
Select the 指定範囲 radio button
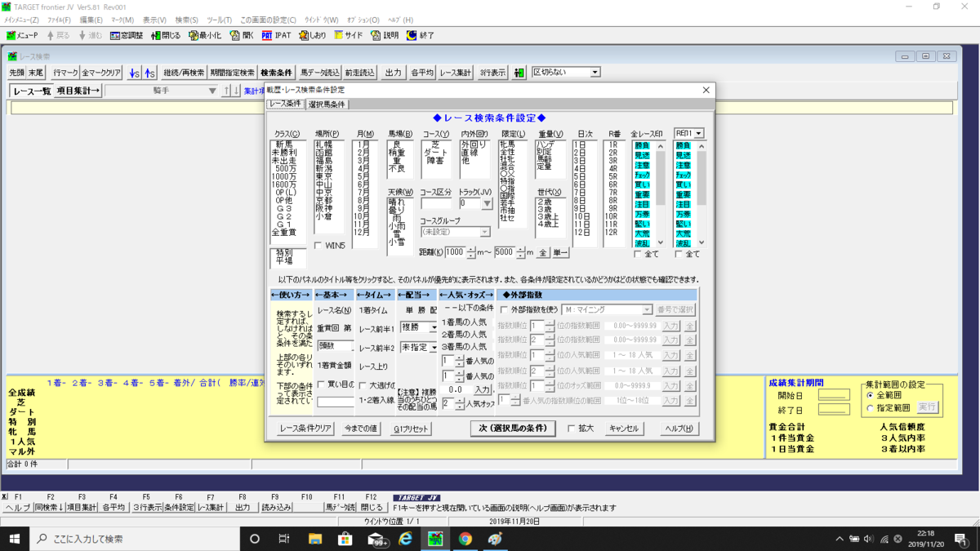869,407
